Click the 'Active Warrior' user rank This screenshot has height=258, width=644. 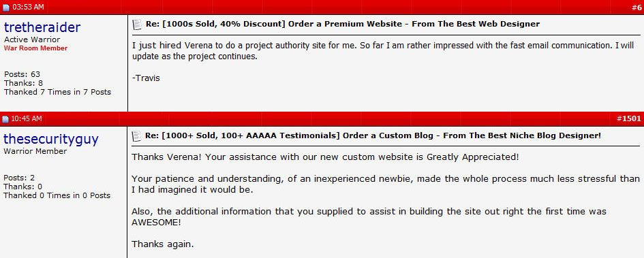[32, 39]
